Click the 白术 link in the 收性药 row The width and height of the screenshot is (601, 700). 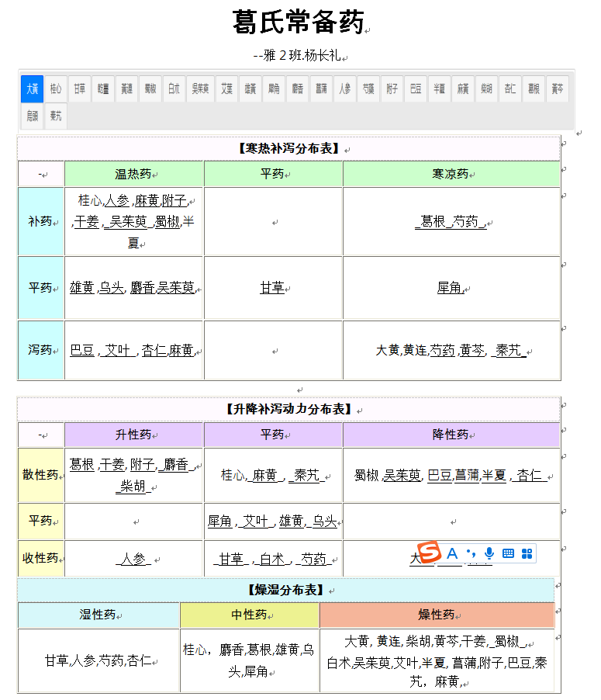point(272,559)
